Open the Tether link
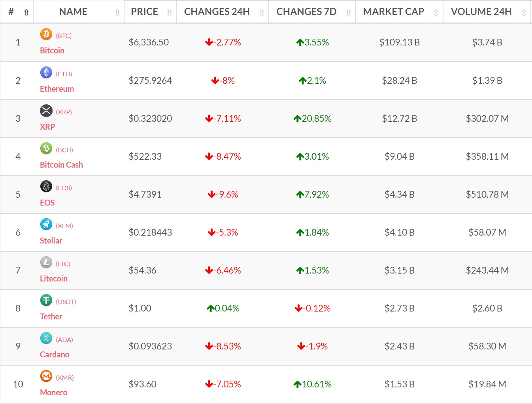 pos(51,317)
